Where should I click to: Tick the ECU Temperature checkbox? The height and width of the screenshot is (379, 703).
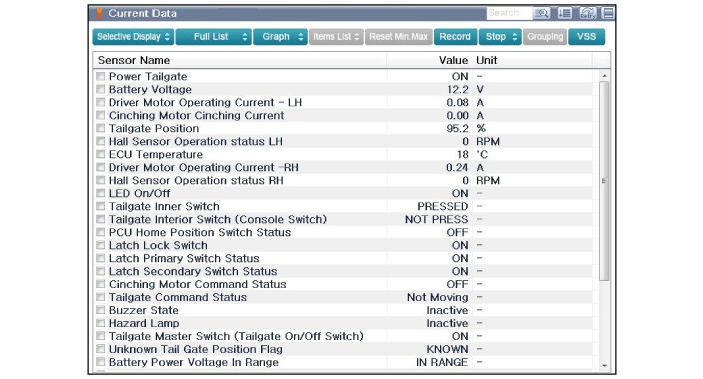(100, 154)
